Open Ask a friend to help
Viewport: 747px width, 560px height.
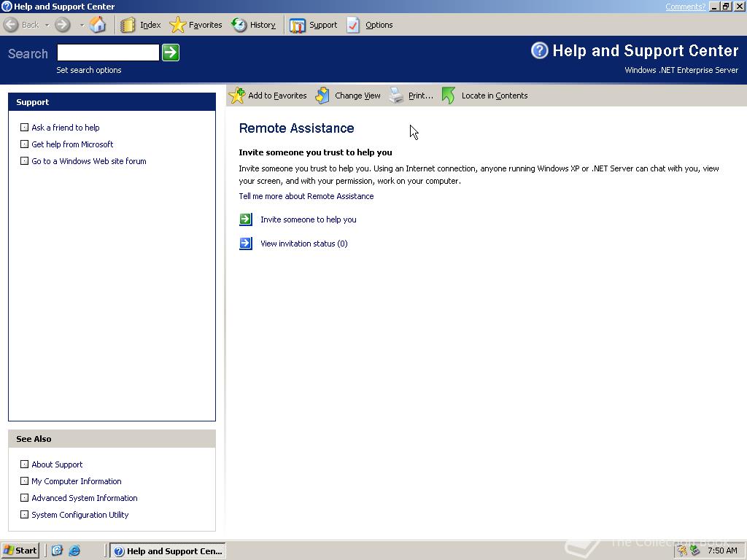click(66, 128)
